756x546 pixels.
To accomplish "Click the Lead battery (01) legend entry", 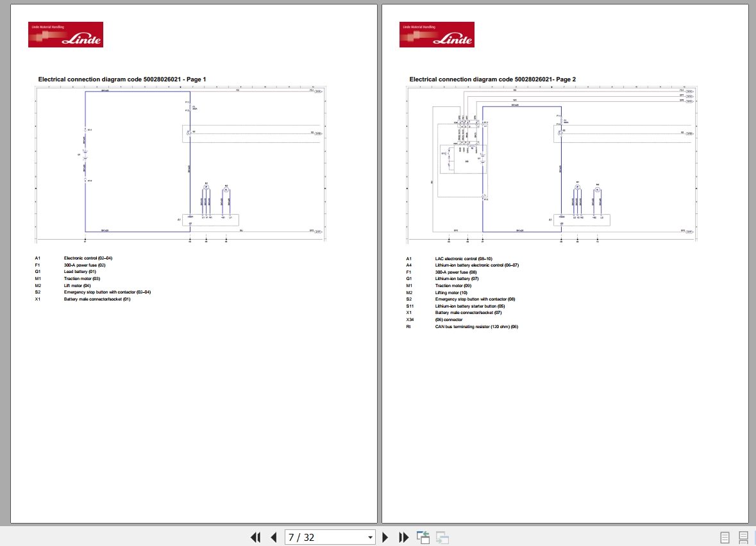I will (x=80, y=272).
